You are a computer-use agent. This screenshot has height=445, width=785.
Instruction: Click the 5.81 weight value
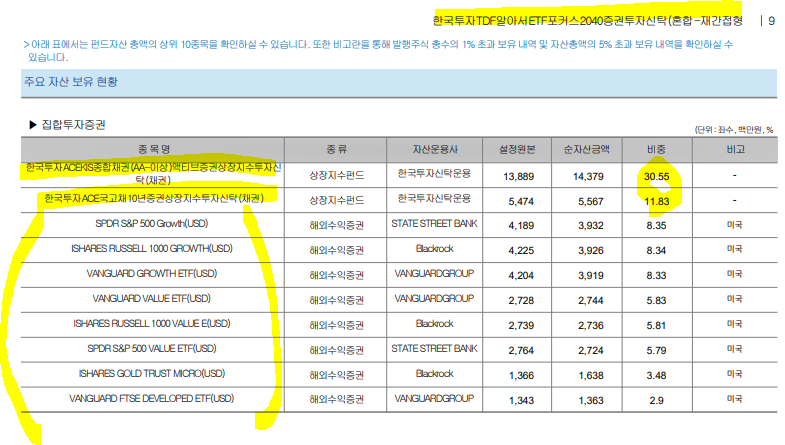pyautogui.click(x=656, y=325)
